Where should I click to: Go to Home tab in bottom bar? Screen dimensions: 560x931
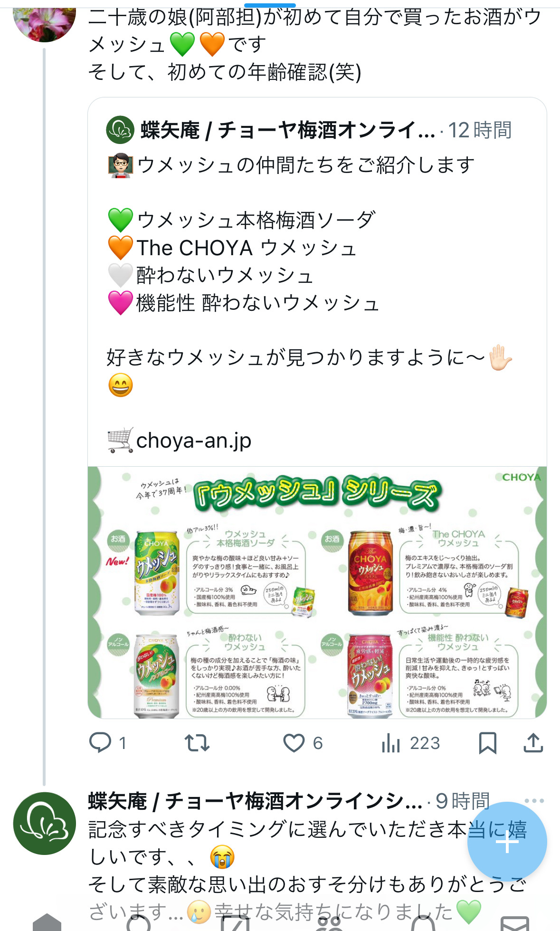(47, 922)
